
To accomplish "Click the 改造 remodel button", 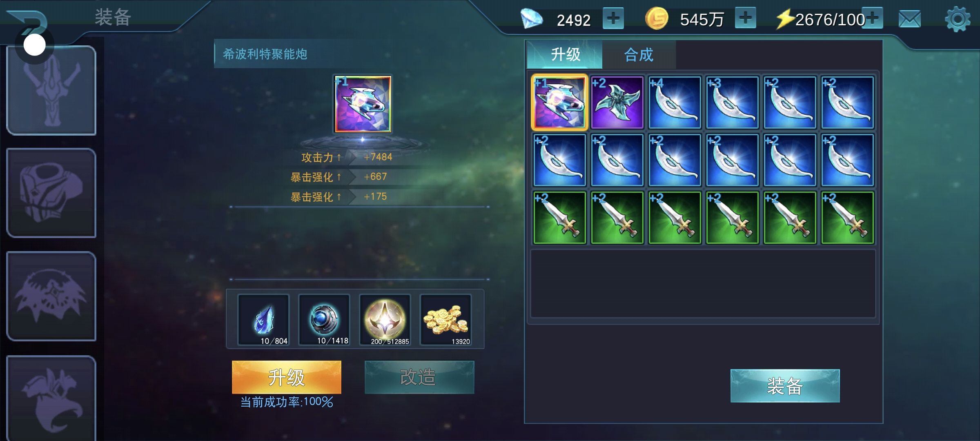I will coord(419,377).
